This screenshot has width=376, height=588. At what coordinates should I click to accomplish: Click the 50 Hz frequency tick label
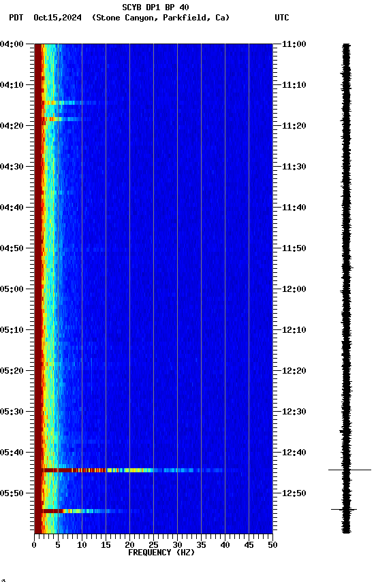coord(272,545)
